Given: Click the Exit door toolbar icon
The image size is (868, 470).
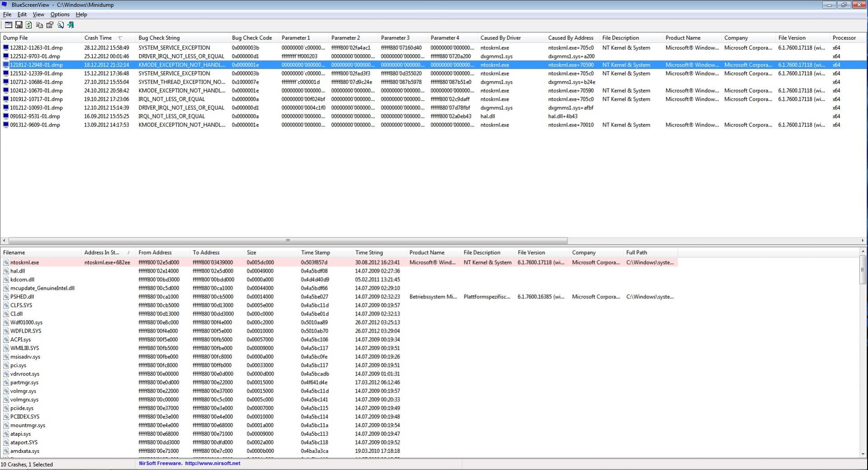Looking at the screenshot, I should pyautogui.click(x=70, y=25).
